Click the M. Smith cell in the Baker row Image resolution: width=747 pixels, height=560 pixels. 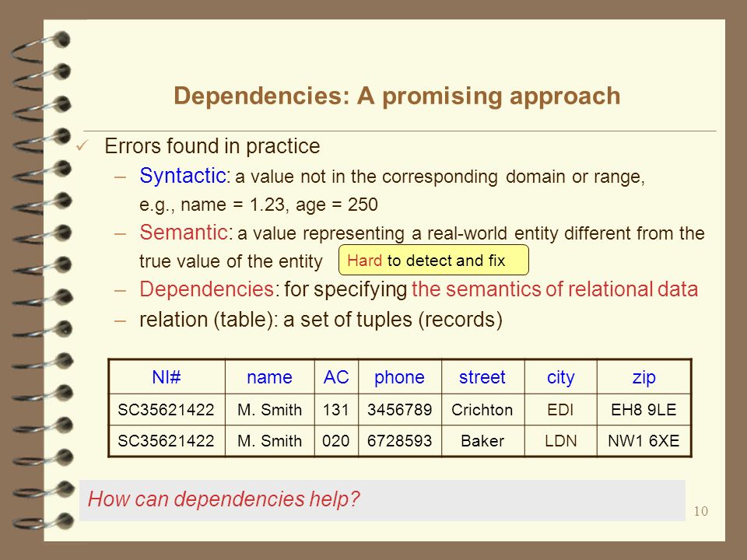[270, 441]
